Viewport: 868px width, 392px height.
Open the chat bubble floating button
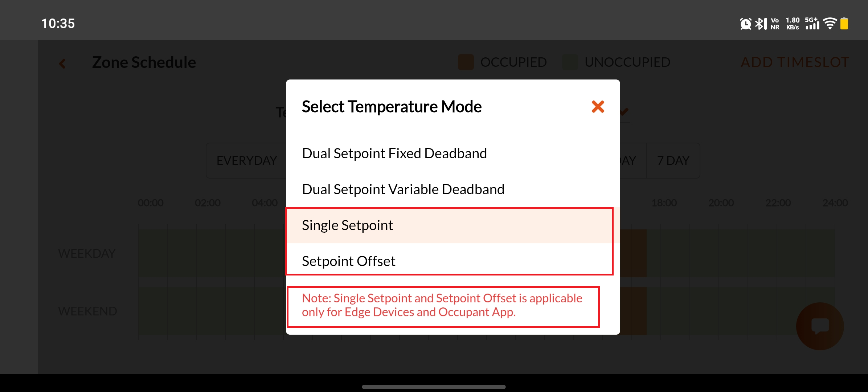tap(820, 326)
